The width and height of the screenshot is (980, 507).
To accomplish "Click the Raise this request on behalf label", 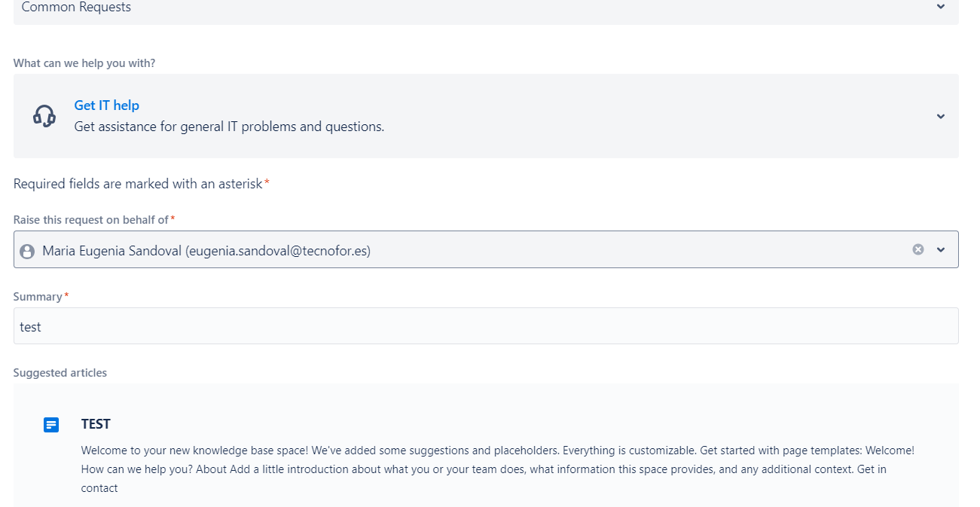I will pos(90,220).
